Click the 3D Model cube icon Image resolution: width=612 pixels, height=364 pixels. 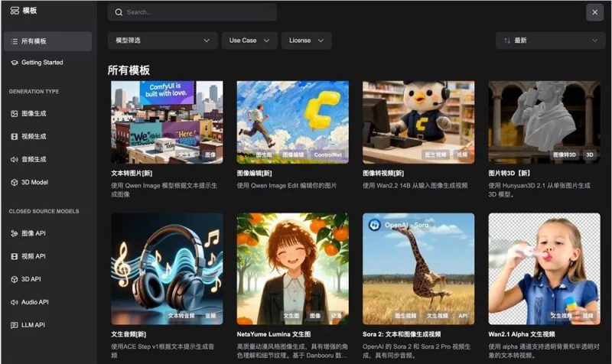15,183
